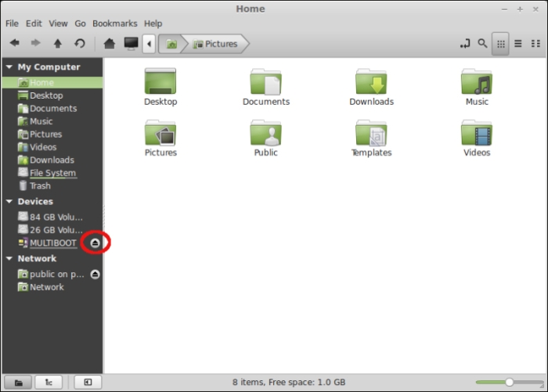Screen dimensions: 548x392
Task: Hide the sidebar
Action: tap(88, 382)
